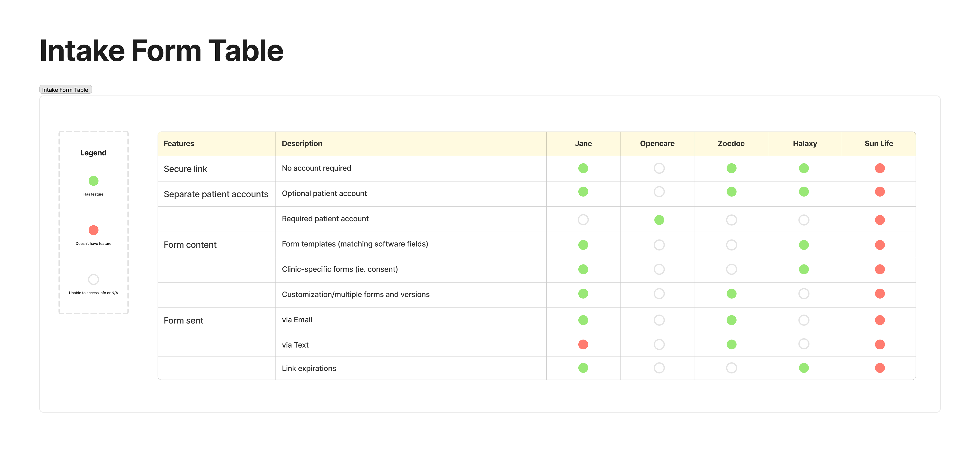Click the 'Form sent' feature label
The height and width of the screenshot is (452, 980).
pyautogui.click(x=184, y=320)
